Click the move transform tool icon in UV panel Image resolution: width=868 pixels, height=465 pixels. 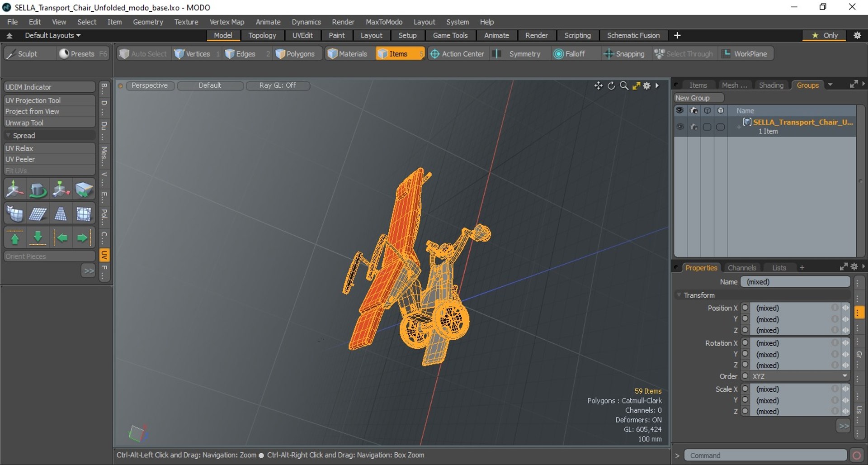pyautogui.click(x=15, y=190)
